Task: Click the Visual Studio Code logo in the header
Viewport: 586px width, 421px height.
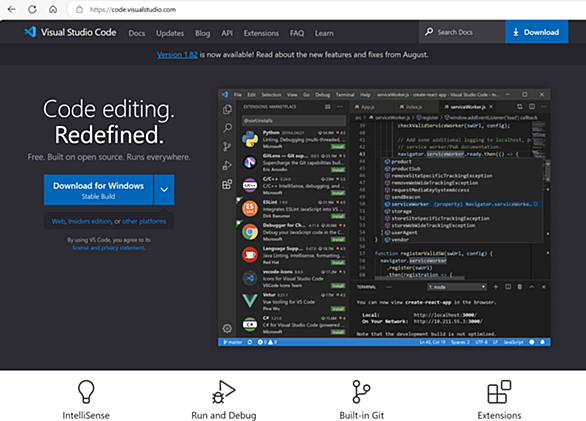Action: [70, 32]
